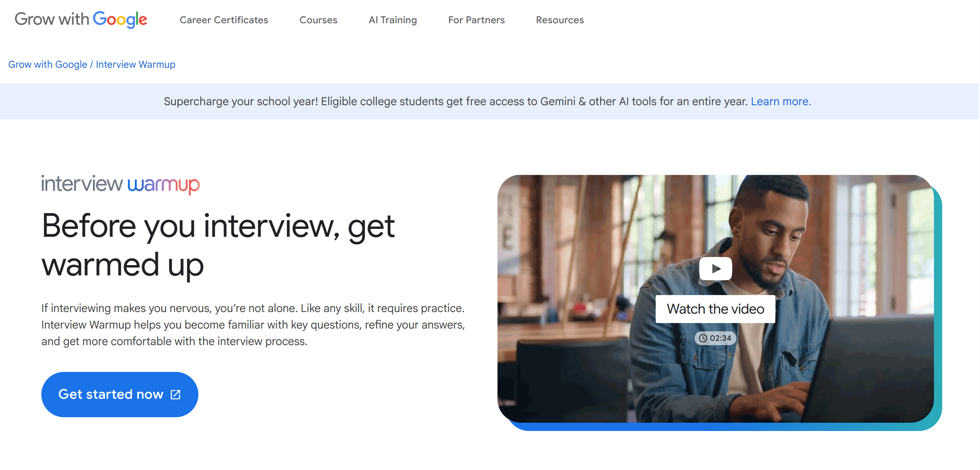Click the interview warmup logo
The image size is (980, 470).
tap(120, 184)
